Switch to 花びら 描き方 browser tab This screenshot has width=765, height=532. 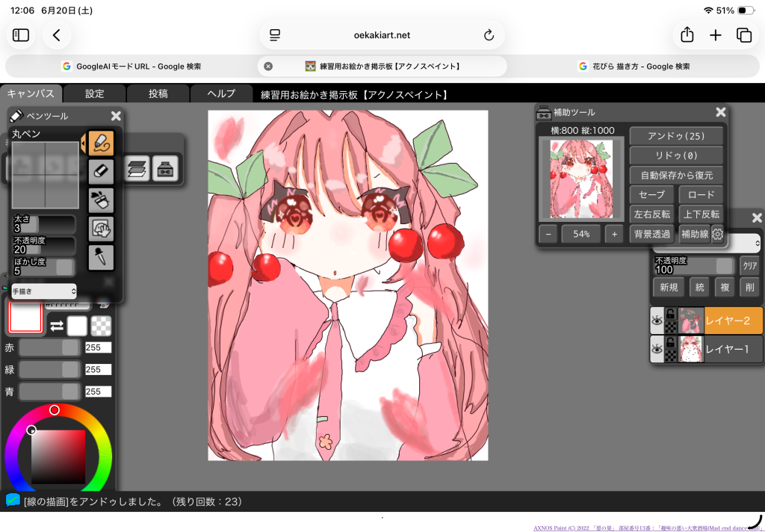tap(634, 66)
